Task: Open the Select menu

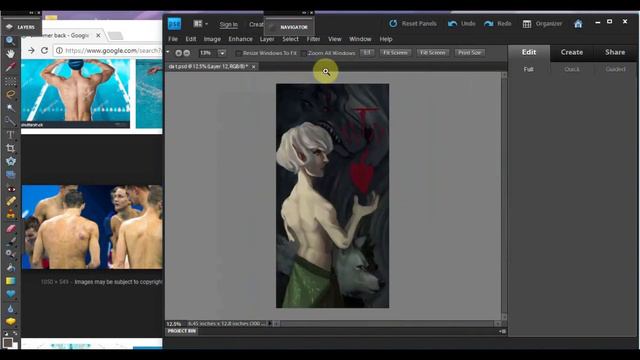Action: point(290,39)
